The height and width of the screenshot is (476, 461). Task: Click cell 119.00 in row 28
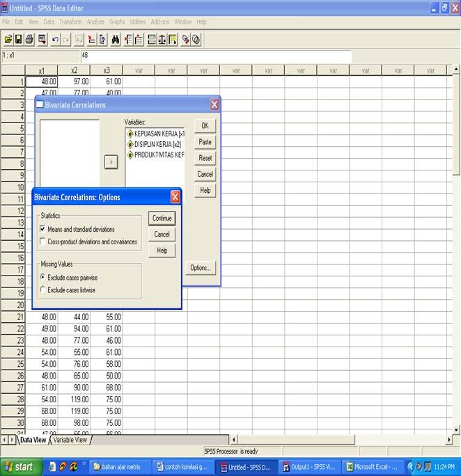pos(74,399)
